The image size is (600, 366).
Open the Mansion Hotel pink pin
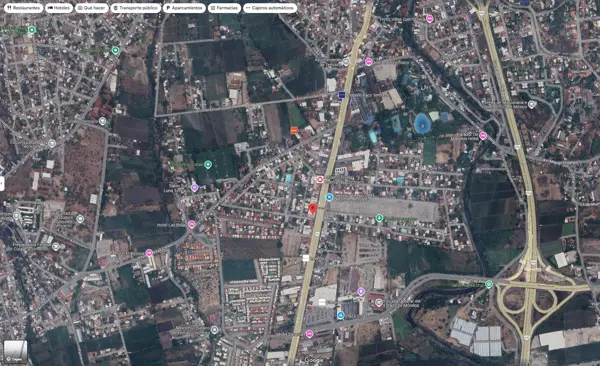click(x=483, y=136)
